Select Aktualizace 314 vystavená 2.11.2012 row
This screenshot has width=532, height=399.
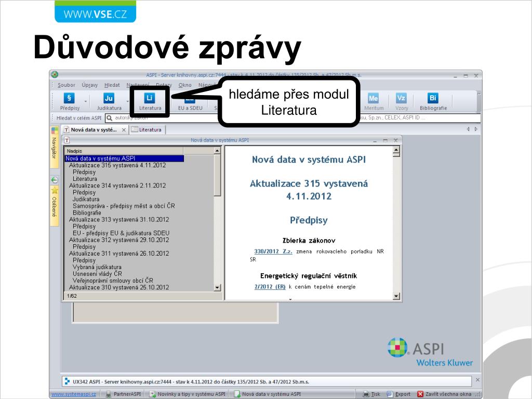(x=117, y=185)
